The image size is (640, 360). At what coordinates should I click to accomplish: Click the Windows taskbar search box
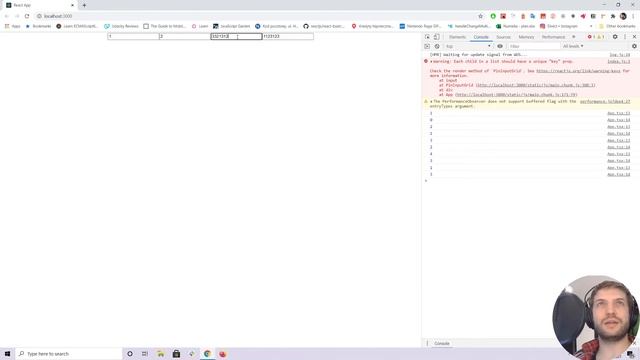69,354
